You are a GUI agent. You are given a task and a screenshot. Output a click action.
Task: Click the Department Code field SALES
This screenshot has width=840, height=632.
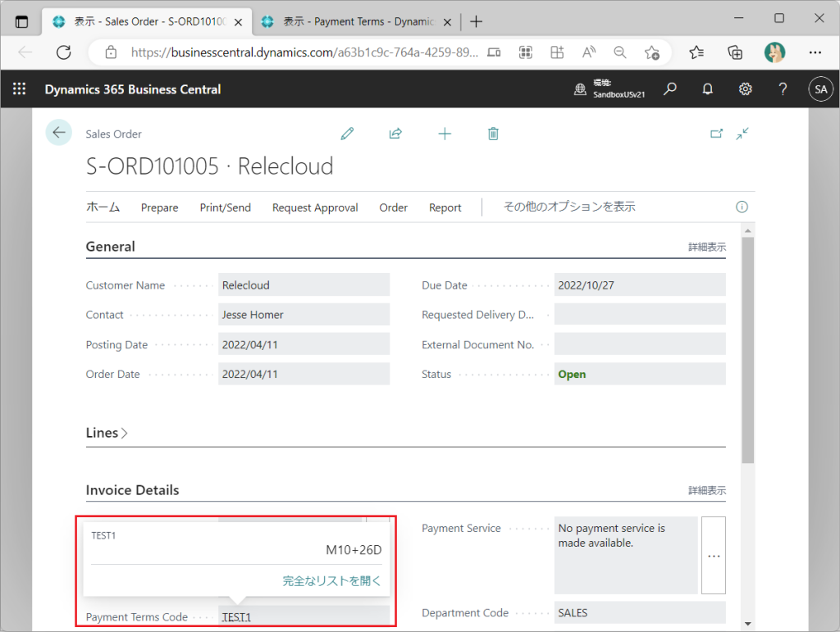click(x=640, y=612)
